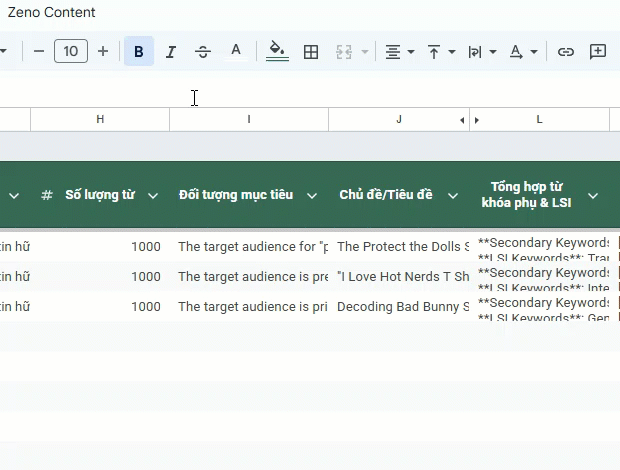Decrease font size with minus button

pyautogui.click(x=39, y=51)
